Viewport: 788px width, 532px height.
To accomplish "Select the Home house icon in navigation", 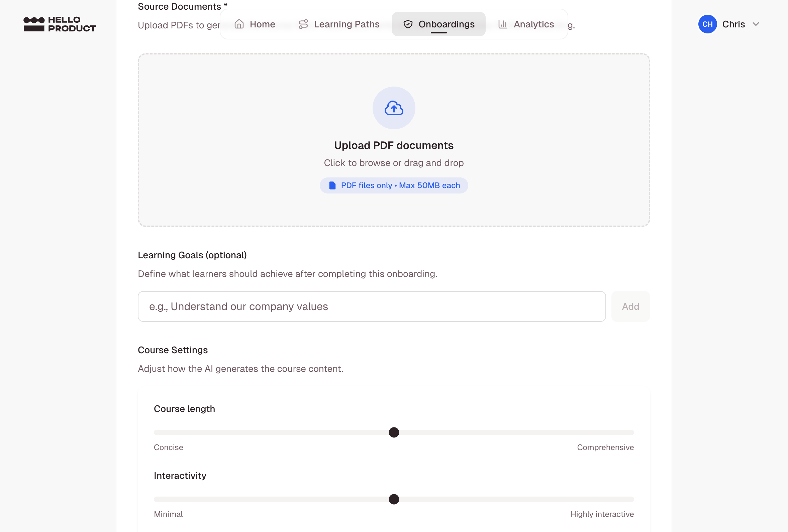I will pyautogui.click(x=240, y=24).
